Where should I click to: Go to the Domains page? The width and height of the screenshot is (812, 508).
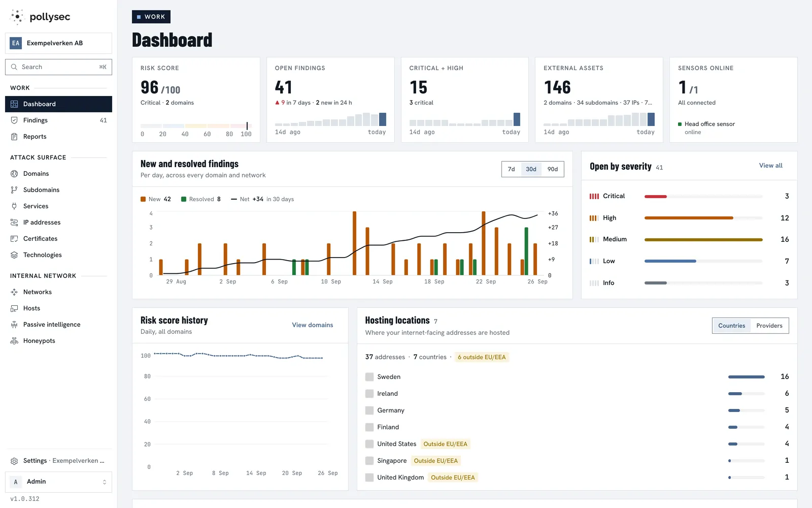pyautogui.click(x=58, y=174)
